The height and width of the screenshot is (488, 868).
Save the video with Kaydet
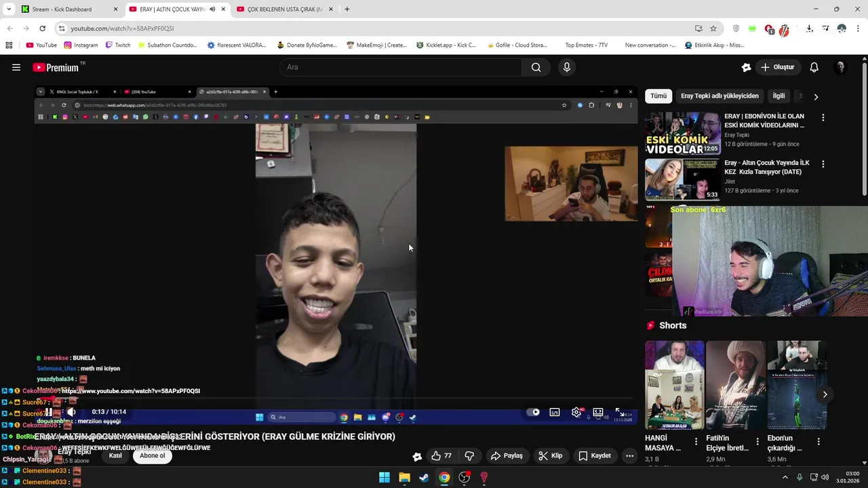(x=594, y=455)
